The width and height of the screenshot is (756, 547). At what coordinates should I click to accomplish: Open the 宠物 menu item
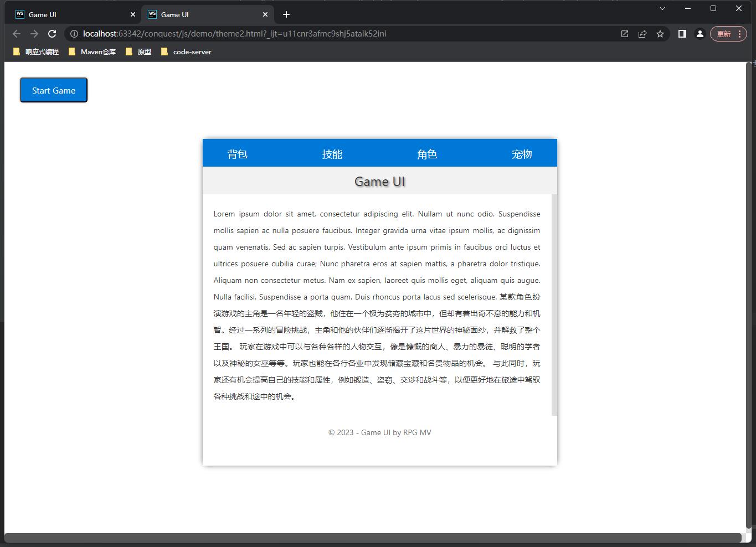[x=521, y=154]
